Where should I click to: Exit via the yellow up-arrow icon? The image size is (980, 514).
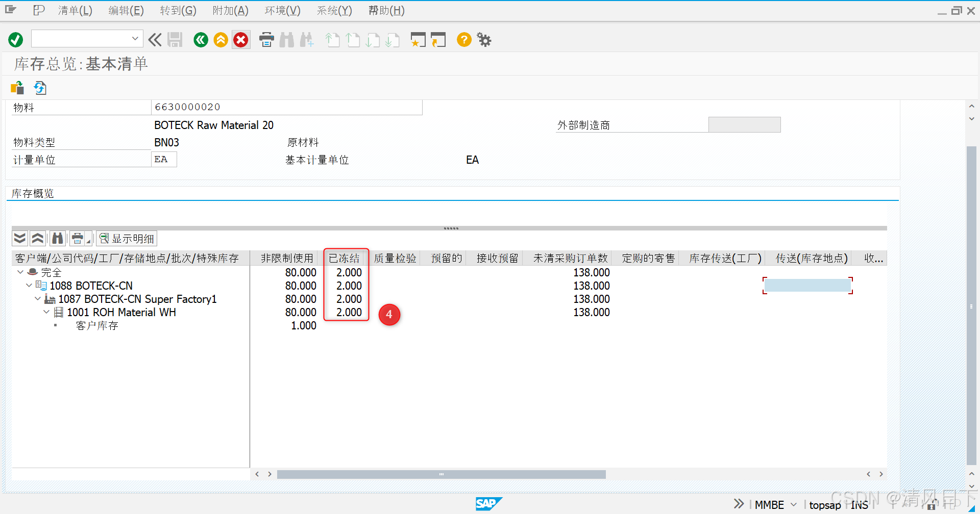coord(221,40)
